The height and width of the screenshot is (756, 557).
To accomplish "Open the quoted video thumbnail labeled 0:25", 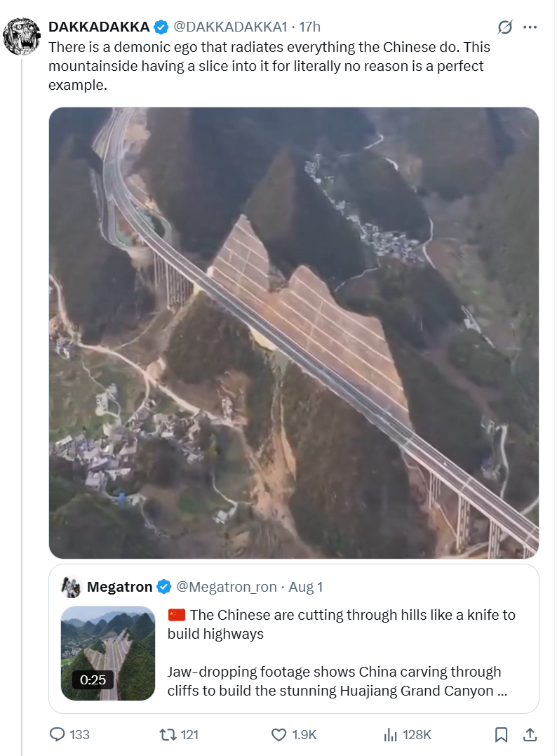I will [x=108, y=654].
